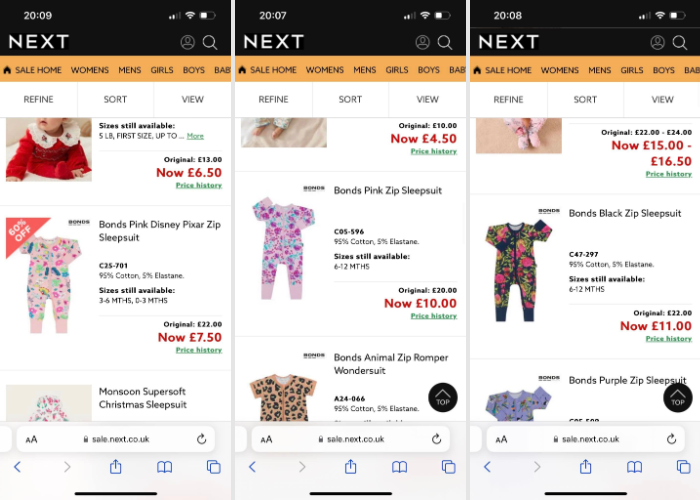Open REFINE filter in left screen

click(38, 100)
